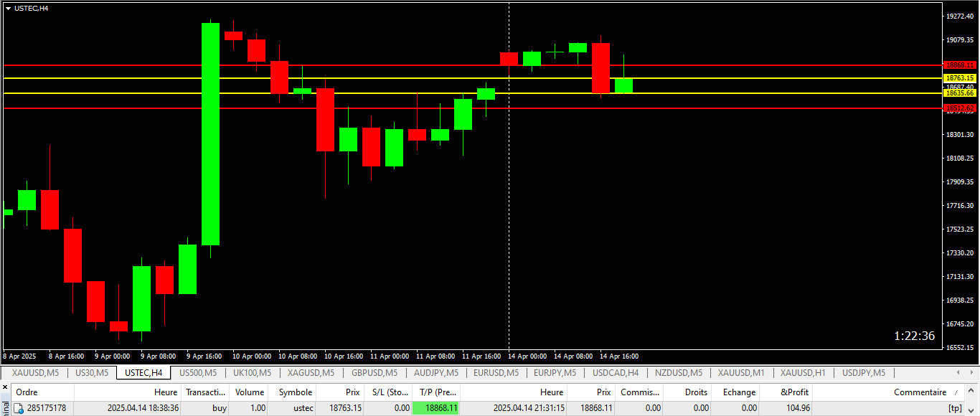The width and height of the screenshot is (980, 416).
Task: Select the red 18512.62 price label
Action: [960, 108]
